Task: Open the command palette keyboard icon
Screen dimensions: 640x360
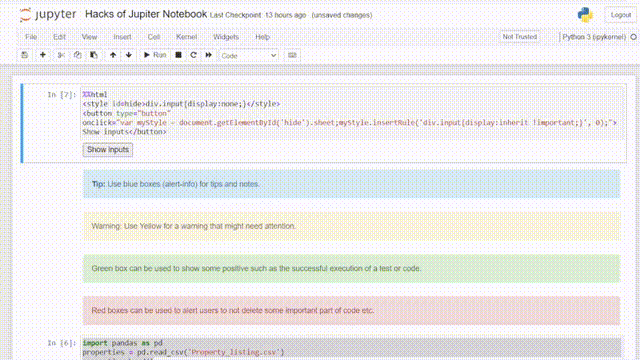Action: [x=292, y=55]
